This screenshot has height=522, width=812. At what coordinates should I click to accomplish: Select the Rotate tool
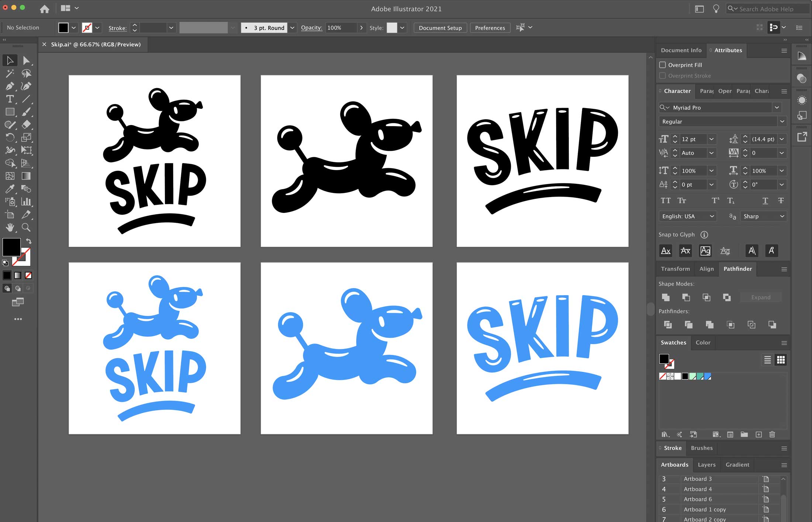pyautogui.click(x=8, y=137)
